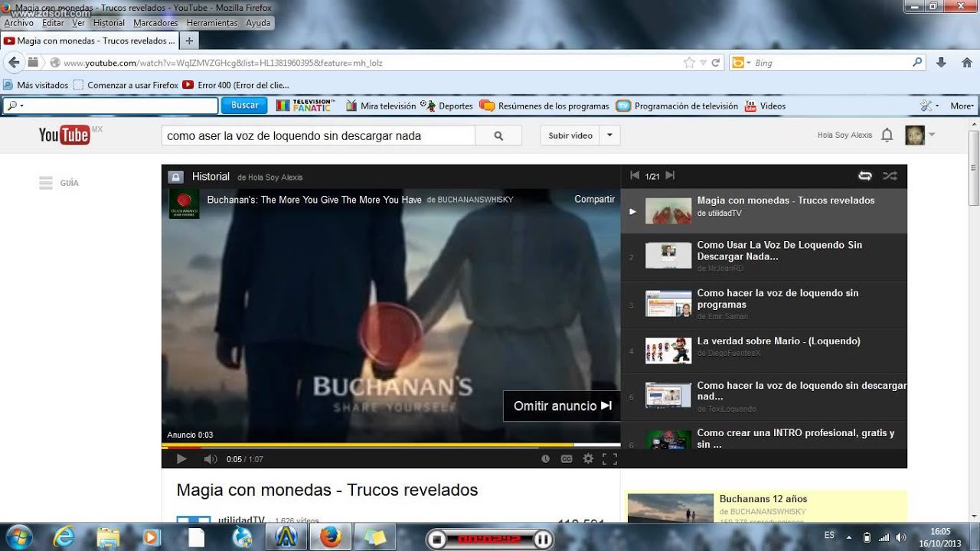Click the YouTube search input field
Viewport: 980px width, 551px height.
[x=318, y=135]
